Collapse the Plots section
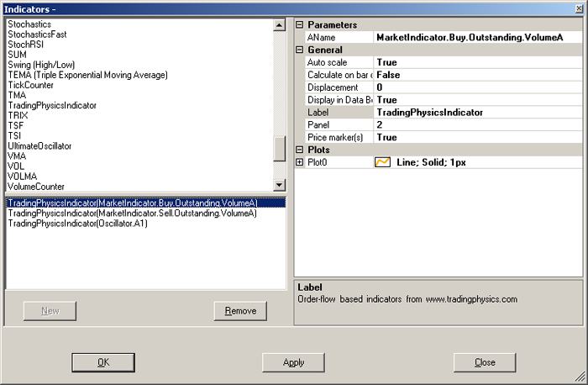Image resolution: width=588 pixels, height=385 pixels. click(x=300, y=150)
